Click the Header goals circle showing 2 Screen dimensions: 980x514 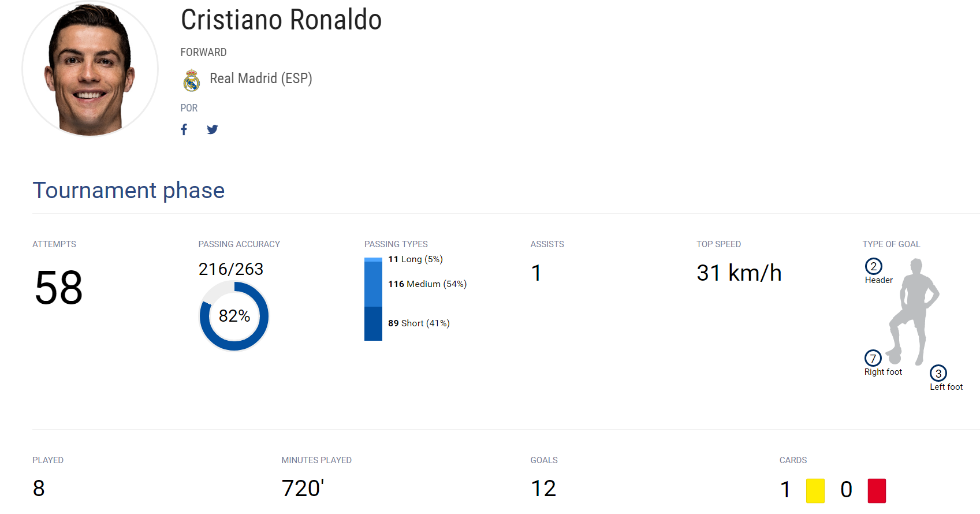point(873,266)
